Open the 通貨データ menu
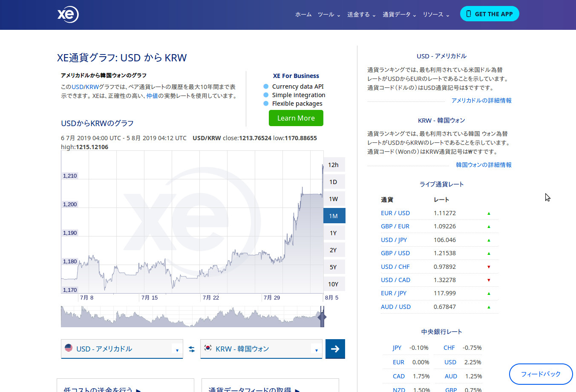The image size is (576, 392). 399,14
